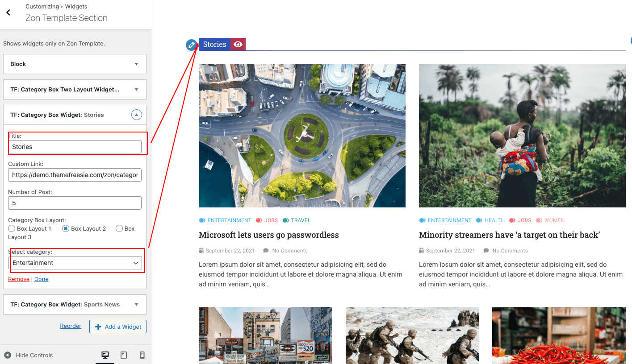Image resolution: width=632 pixels, height=364 pixels.
Task: Click the blue pencil edit shortcut icon
Action: [192, 45]
